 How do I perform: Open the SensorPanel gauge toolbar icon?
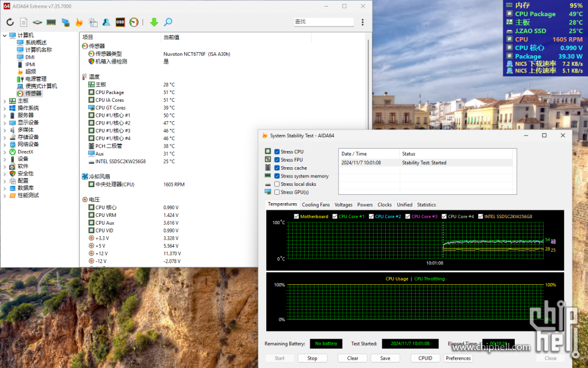pyautogui.click(x=134, y=22)
